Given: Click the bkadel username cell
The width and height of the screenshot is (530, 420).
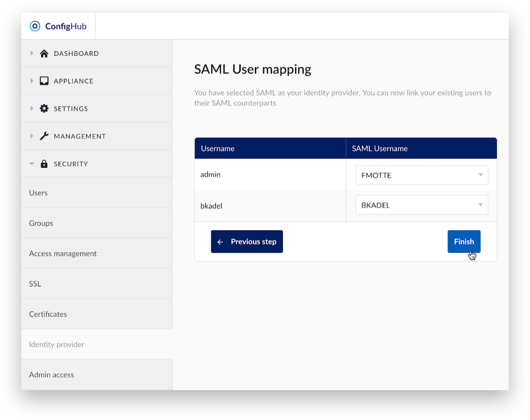Looking at the screenshot, I should pos(270,206).
